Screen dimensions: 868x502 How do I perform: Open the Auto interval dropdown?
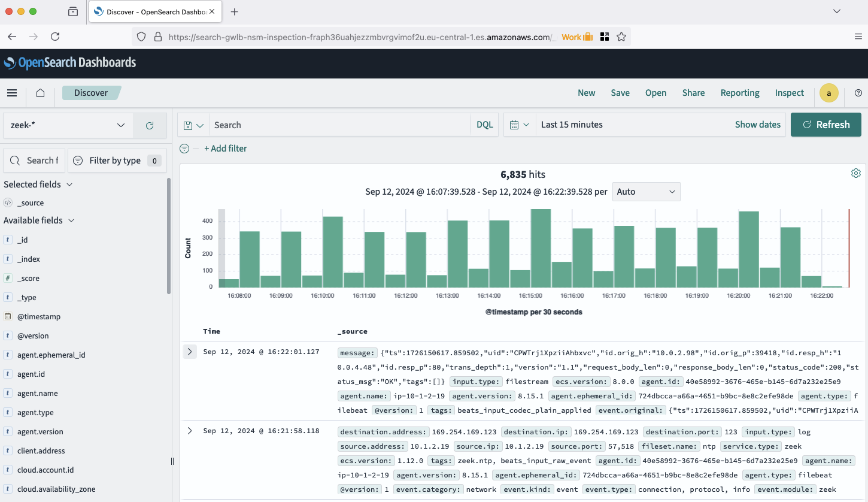646,191
